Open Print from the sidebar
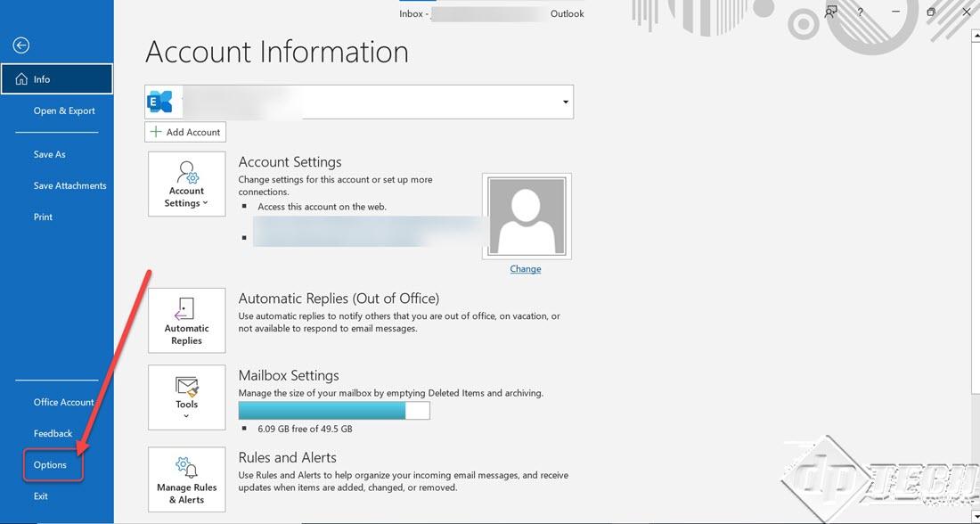The height and width of the screenshot is (524, 980). tap(43, 217)
